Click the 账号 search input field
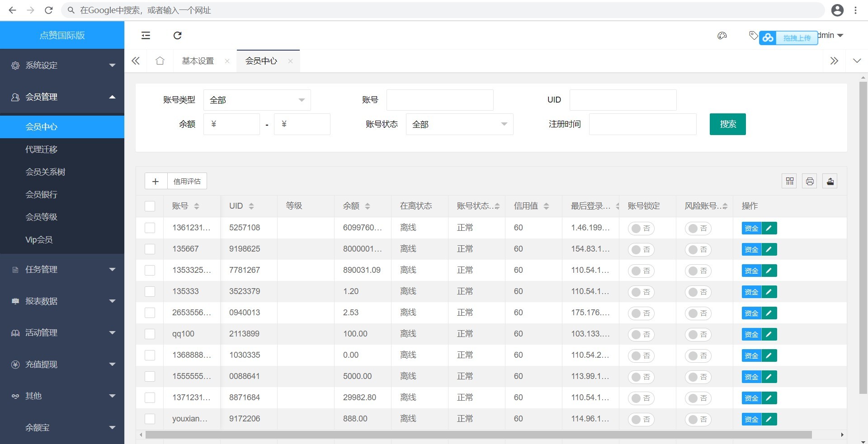The height and width of the screenshot is (444, 868). coord(440,100)
